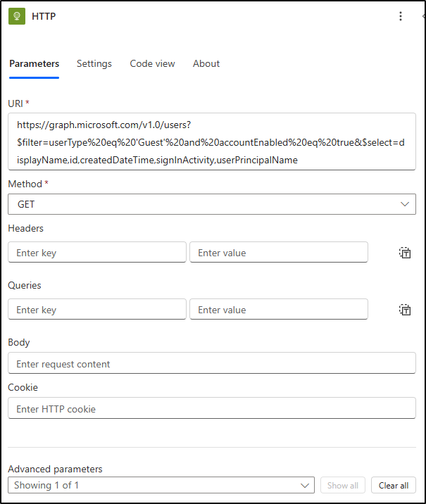Click the Queries value input field
The height and width of the screenshot is (504, 426).
tap(279, 310)
